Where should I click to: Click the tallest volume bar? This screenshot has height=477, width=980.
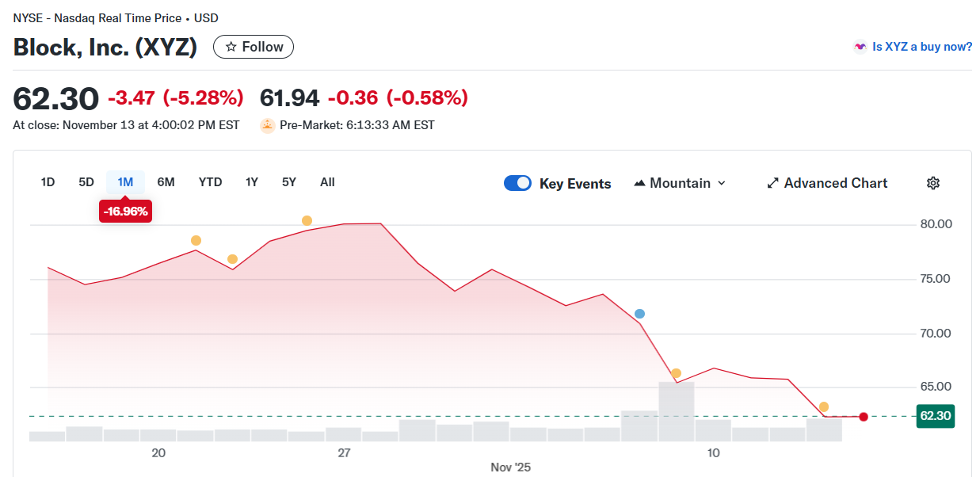677,411
